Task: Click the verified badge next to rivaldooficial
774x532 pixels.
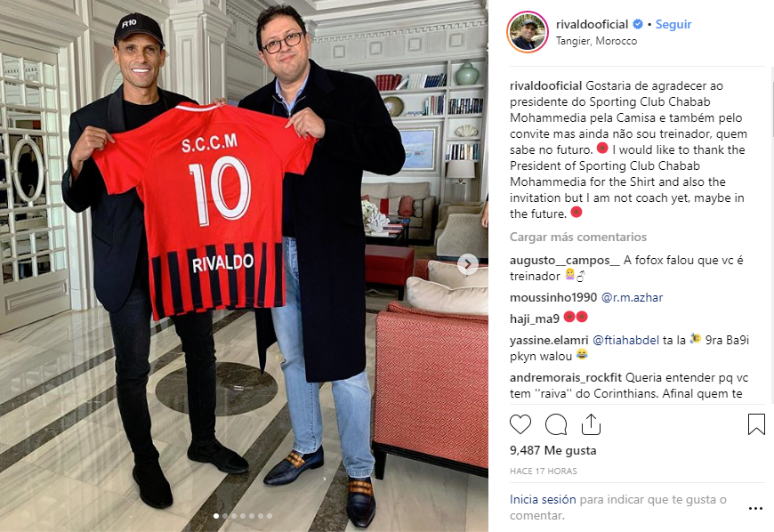Action: click(638, 24)
